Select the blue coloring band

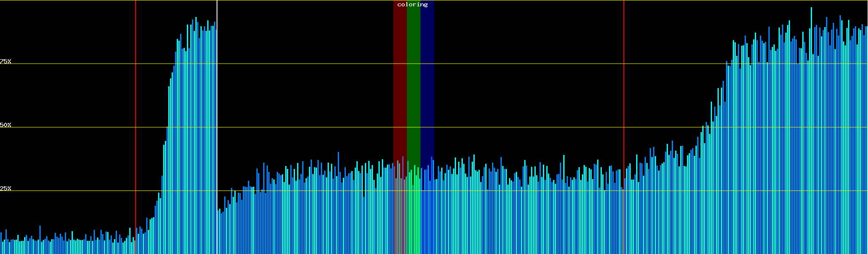[x=427, y=85]
